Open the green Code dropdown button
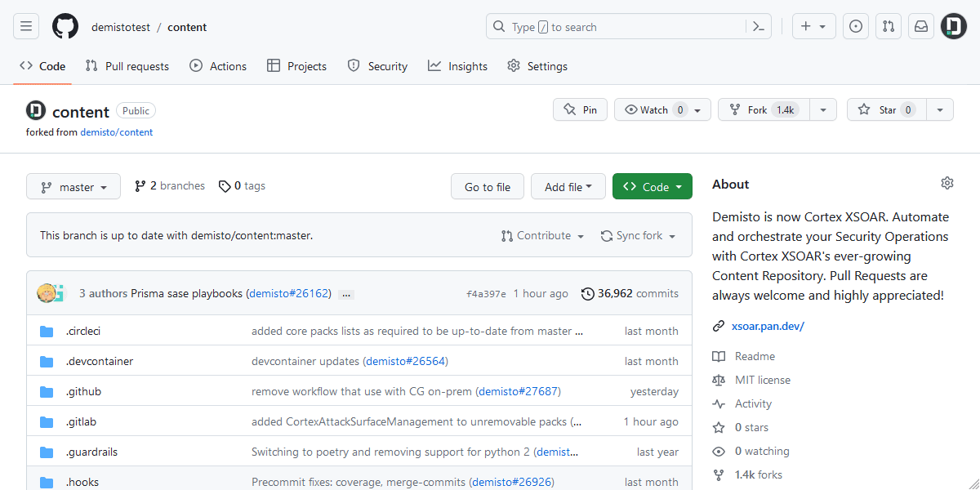This screenshot has width=980, height=490. [653, 186]
